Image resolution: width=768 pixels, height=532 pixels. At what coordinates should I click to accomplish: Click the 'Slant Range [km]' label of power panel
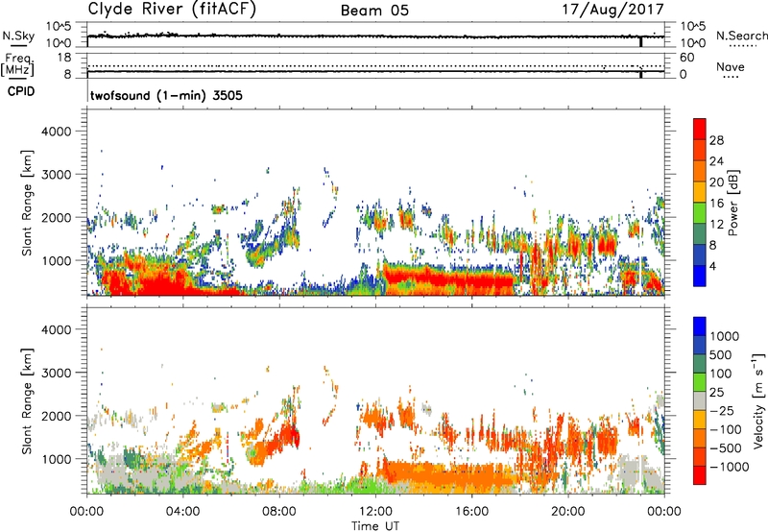pos(27,203)
